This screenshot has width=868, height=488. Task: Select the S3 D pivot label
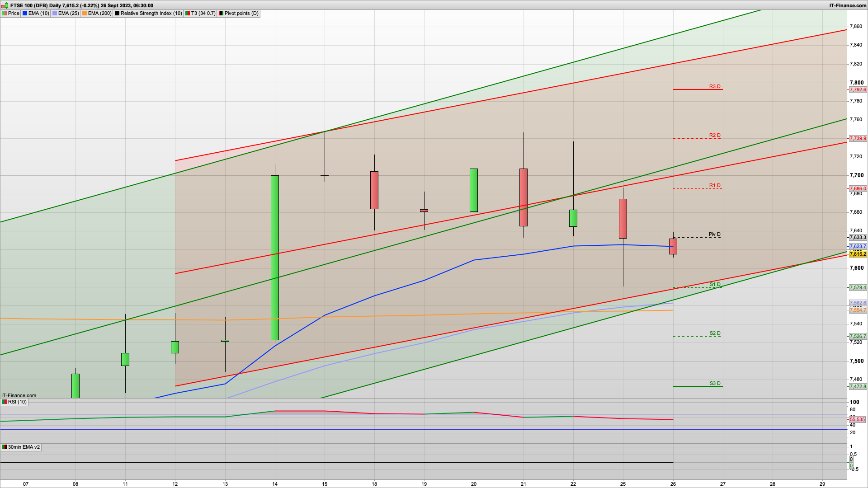[715, 383]
